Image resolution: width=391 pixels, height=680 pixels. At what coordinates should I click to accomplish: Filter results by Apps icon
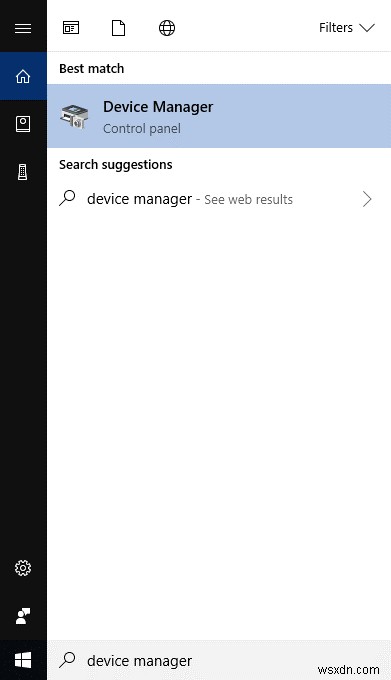[x=71, y=28]
